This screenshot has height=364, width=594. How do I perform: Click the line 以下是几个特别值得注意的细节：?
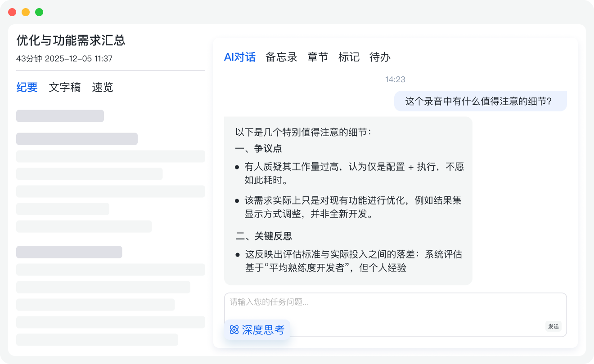pyautogui.click(x=304, y=133)
